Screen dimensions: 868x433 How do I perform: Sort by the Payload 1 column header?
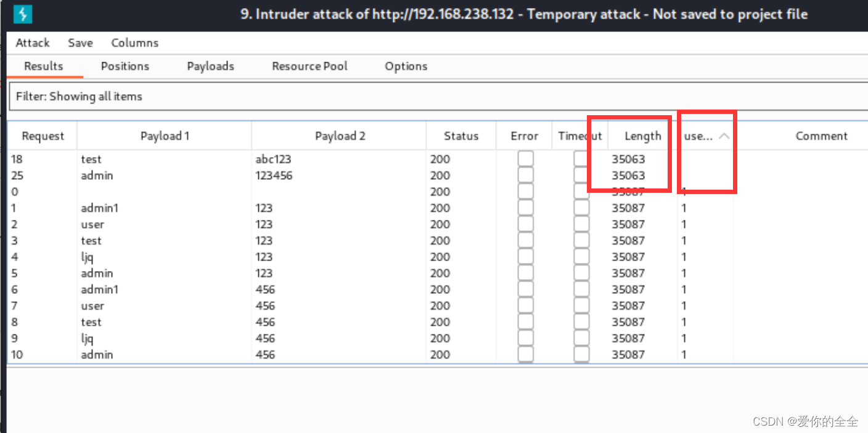click(x=165, y=136)
